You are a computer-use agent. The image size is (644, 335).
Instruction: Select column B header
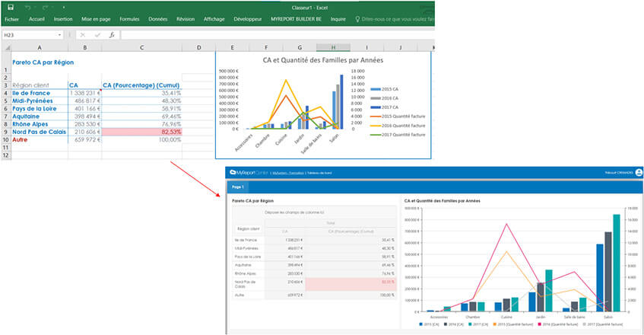tap(84, 48)
